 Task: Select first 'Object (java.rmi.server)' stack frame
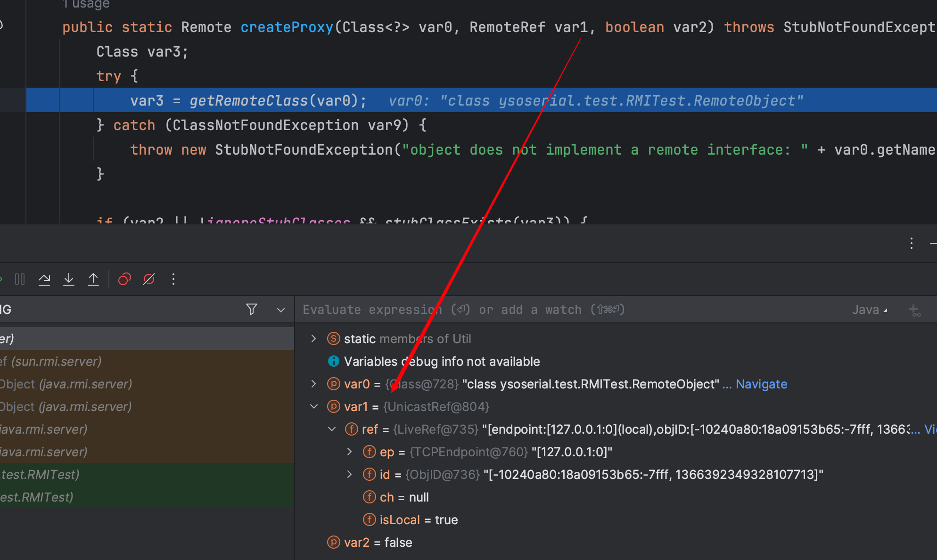147,384
